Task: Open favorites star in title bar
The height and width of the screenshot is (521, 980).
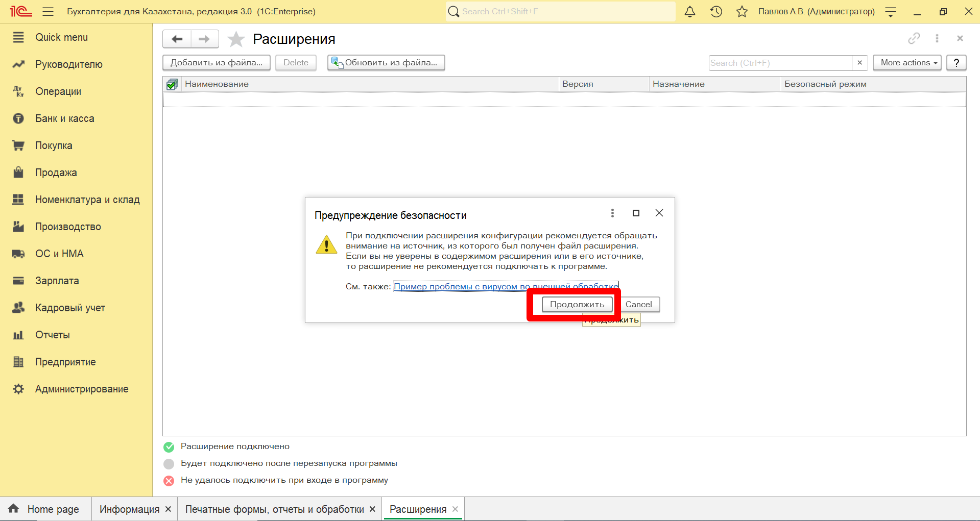Action: (x=742, y=11)
